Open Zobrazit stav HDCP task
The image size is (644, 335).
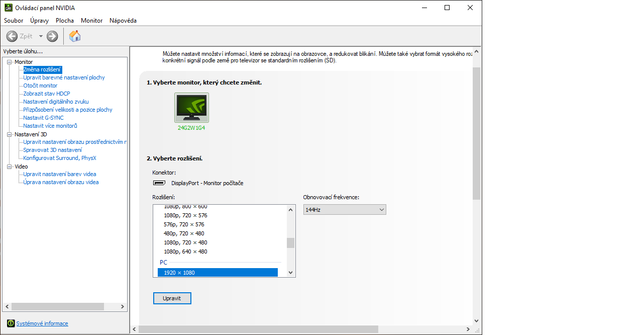click(x=47, y=94)
